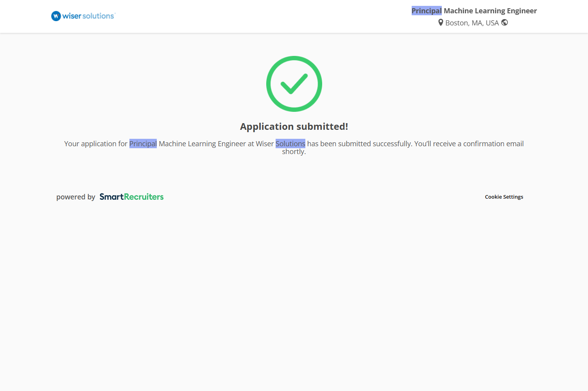This screenshot has width=588, height=391.
Task: Click the highlighted "Principal" in the header title
Action: pos(427,11)
